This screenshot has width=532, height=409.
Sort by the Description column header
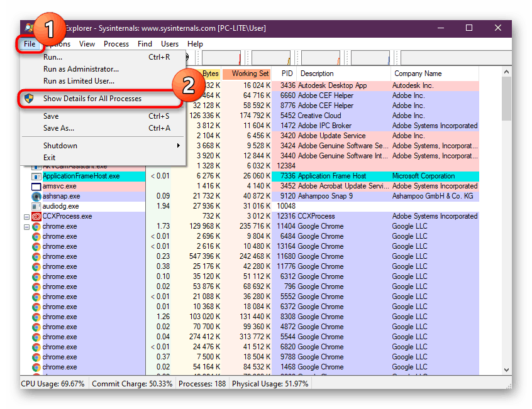tap(344, 74)
